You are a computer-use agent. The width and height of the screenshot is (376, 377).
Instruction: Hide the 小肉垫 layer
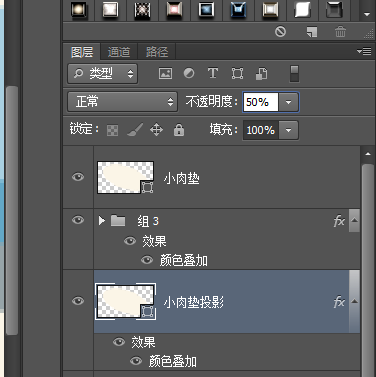pyautogui.click(x=78, y=177)
